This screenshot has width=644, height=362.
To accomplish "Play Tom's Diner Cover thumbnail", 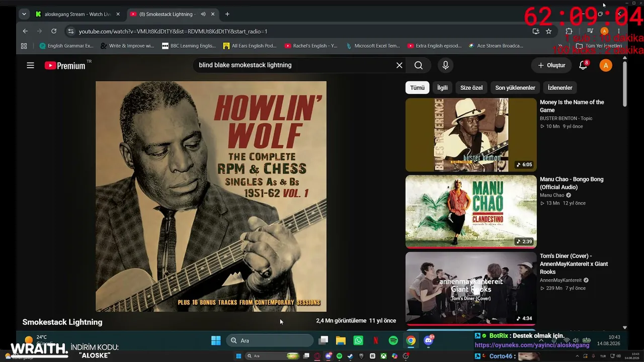I will pyautogui.click(x=471, y=289).
